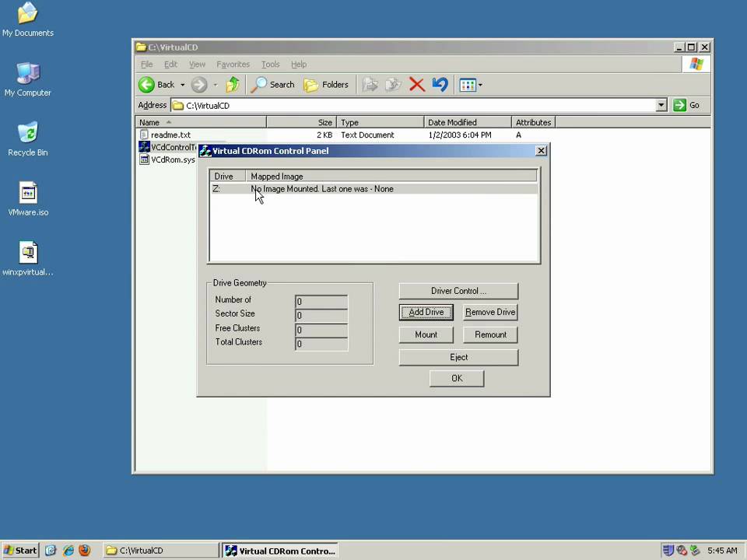Screen dimensions: 747x560
Task: Select winxpvirtual desktop file icon
Action: pyautogui.click(x=28, y=259)
